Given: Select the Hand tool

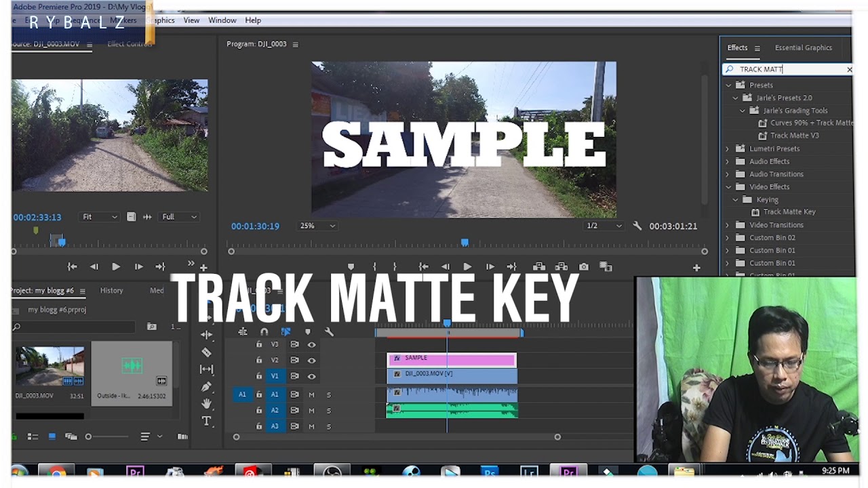Looking at the screenshot, I should coord(206,403).
